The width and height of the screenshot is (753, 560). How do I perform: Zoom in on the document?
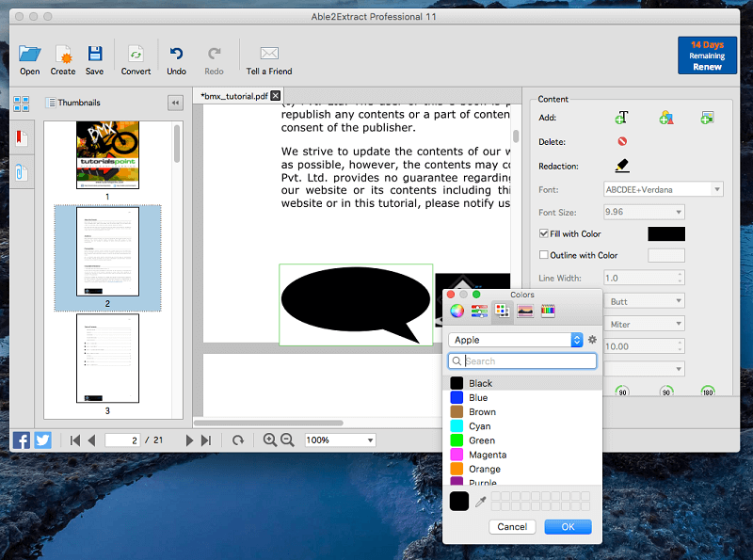pyautogui.click(x=269, y=440)
